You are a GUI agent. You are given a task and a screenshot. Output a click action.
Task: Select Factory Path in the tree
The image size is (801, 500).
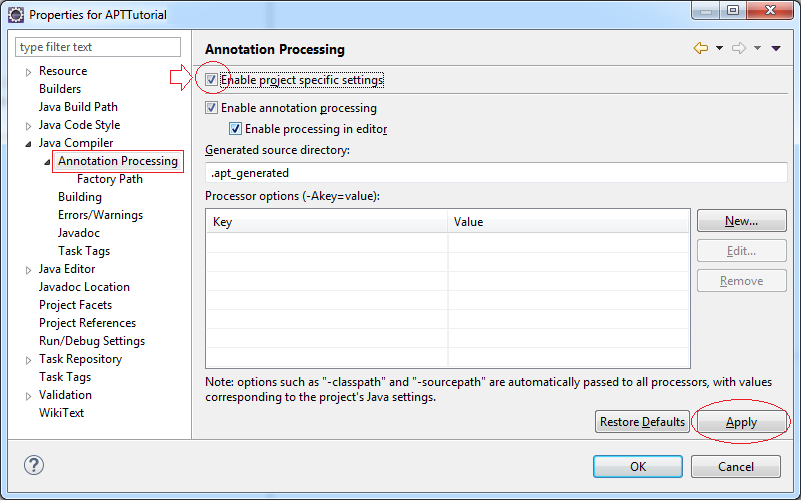click(x=110, y=179)
